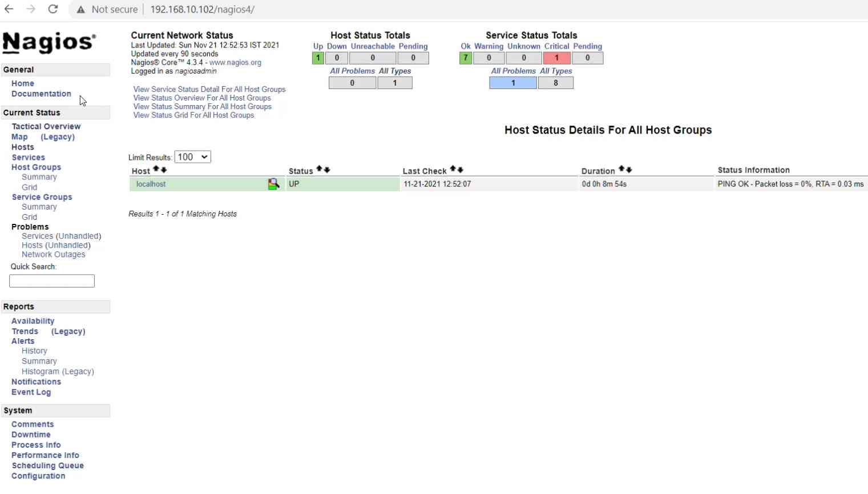The image size is (868, 494).
Task: Open Network Outages page
Action: [54, 254]
